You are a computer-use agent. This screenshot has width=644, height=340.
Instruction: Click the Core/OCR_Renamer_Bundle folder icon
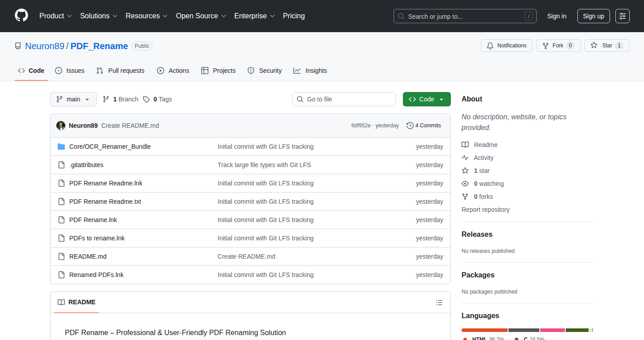(x=61, y=147)
